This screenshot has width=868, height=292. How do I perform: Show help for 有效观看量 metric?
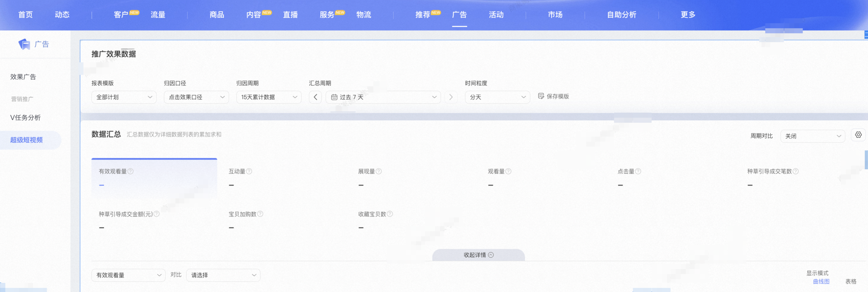coord(131,171)
